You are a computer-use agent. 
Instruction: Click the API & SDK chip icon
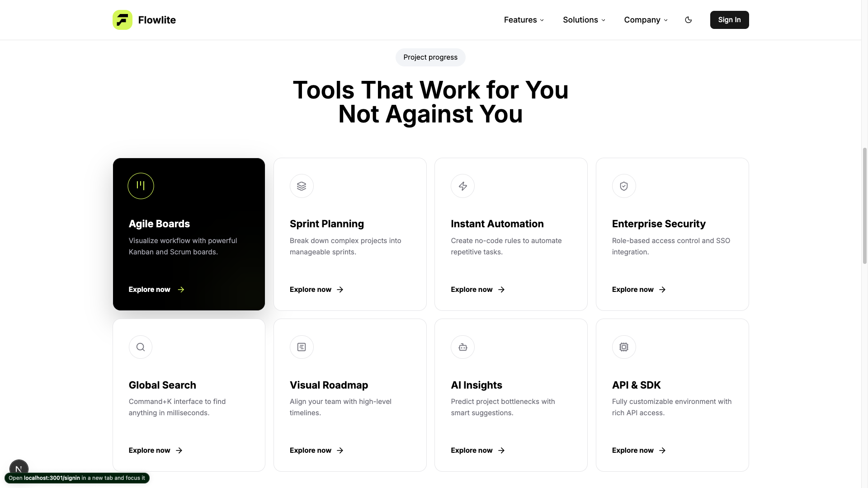tap(624, 347)
